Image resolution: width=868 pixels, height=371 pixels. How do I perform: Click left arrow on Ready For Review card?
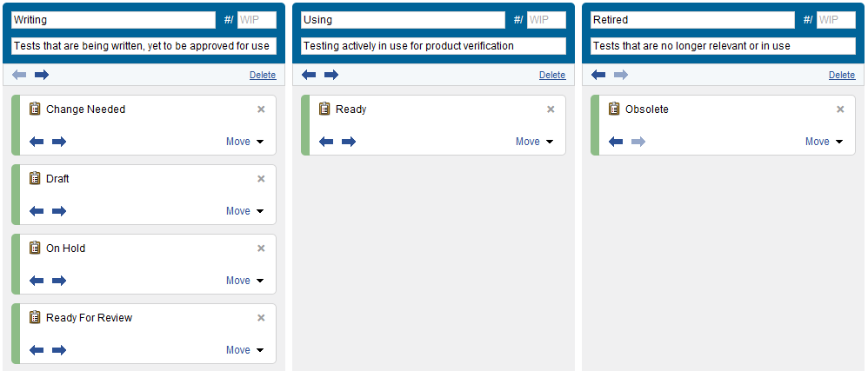(x=37, y=350)
